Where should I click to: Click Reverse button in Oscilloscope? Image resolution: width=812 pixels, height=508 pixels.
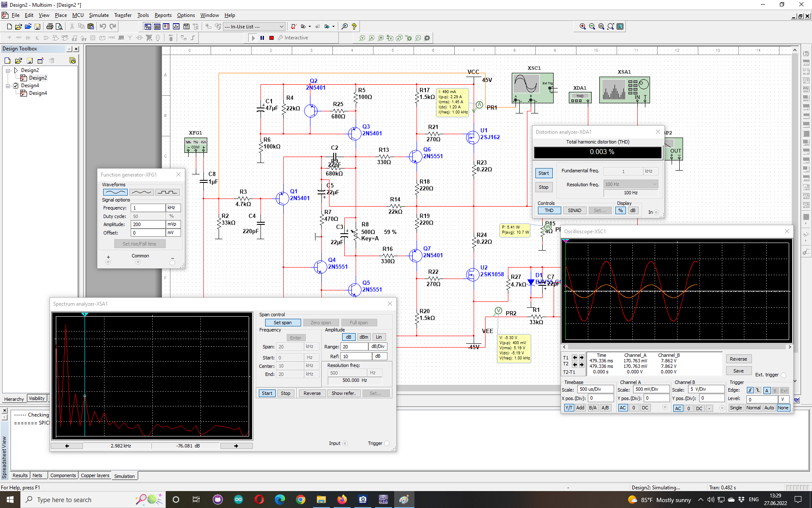(738, 359)
